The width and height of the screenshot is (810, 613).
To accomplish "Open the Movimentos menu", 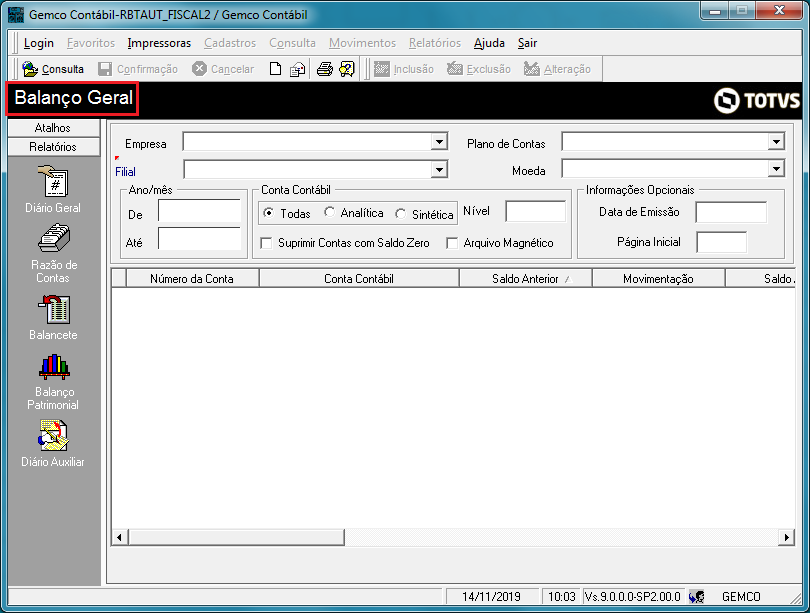I will (x=362, y=43).
